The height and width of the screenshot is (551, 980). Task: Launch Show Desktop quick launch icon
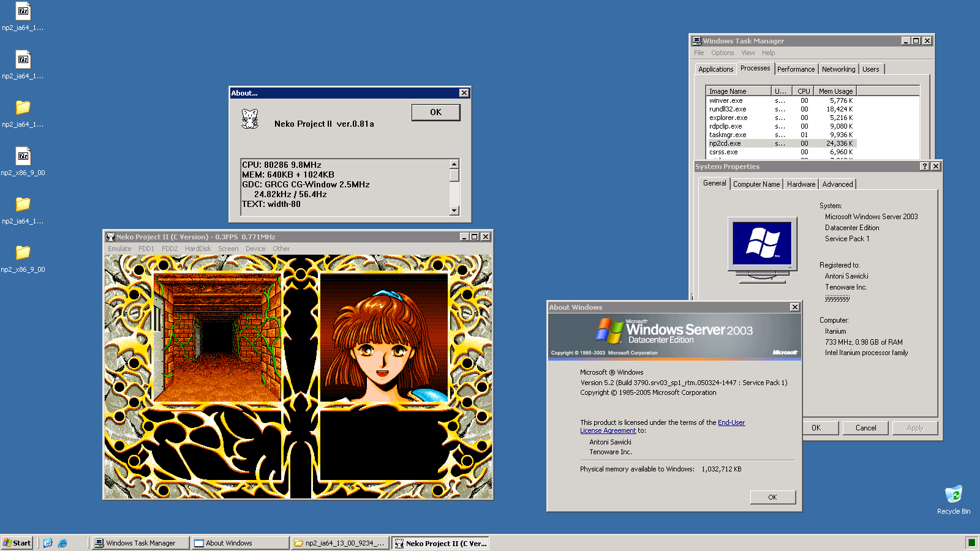[48, 543]
